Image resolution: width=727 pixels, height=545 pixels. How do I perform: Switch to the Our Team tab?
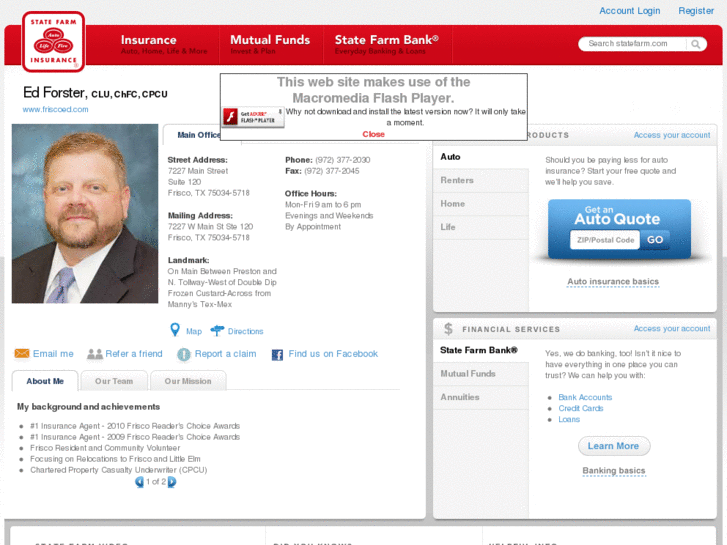click(x=114, y=381)
